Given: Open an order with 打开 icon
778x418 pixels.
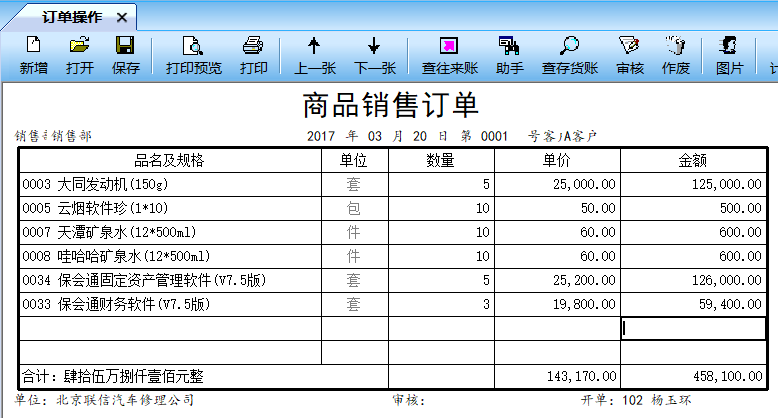Looking at the screenshot, I should (x=79, y=55).
